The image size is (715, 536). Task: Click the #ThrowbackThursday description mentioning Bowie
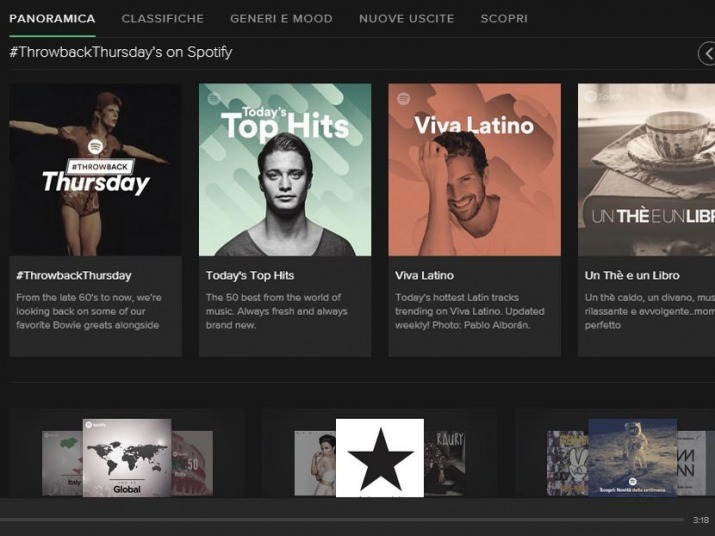(x=89, y=311)
